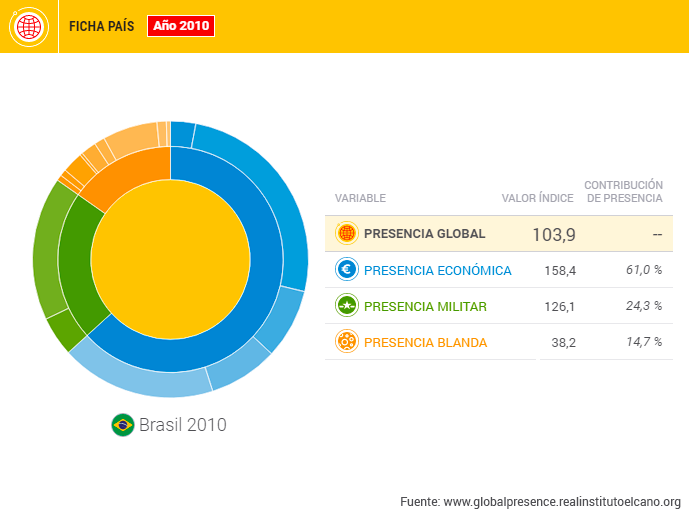Click the Presencia Global globe icon
Screen dimensions: 689x517
tap(347, 234)
